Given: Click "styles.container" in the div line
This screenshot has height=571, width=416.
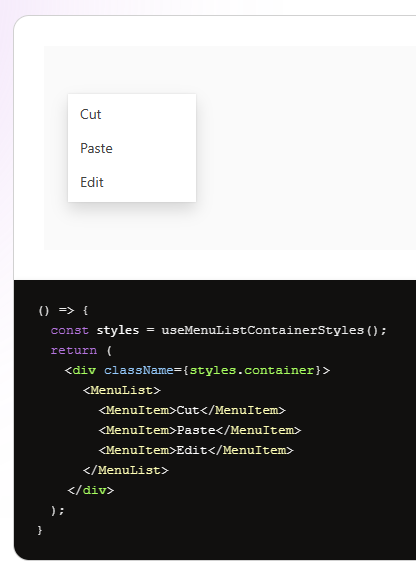Looking at the screenshot, I should point(252,370).
